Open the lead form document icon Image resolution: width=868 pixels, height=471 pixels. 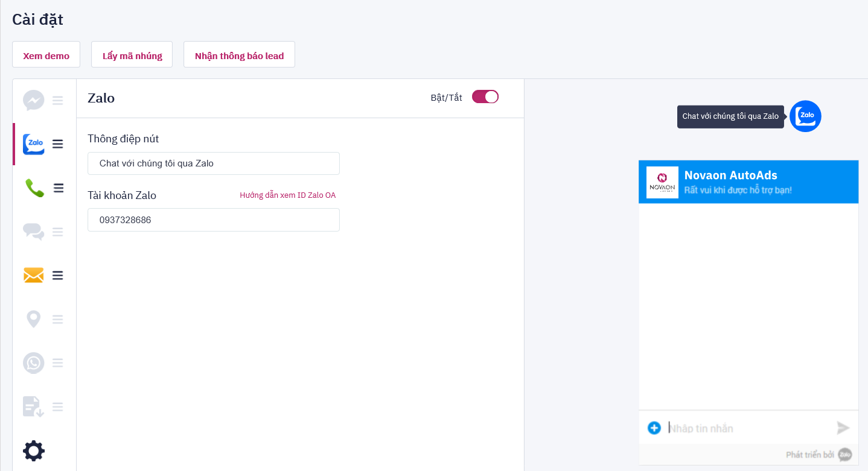click(34, 406)
